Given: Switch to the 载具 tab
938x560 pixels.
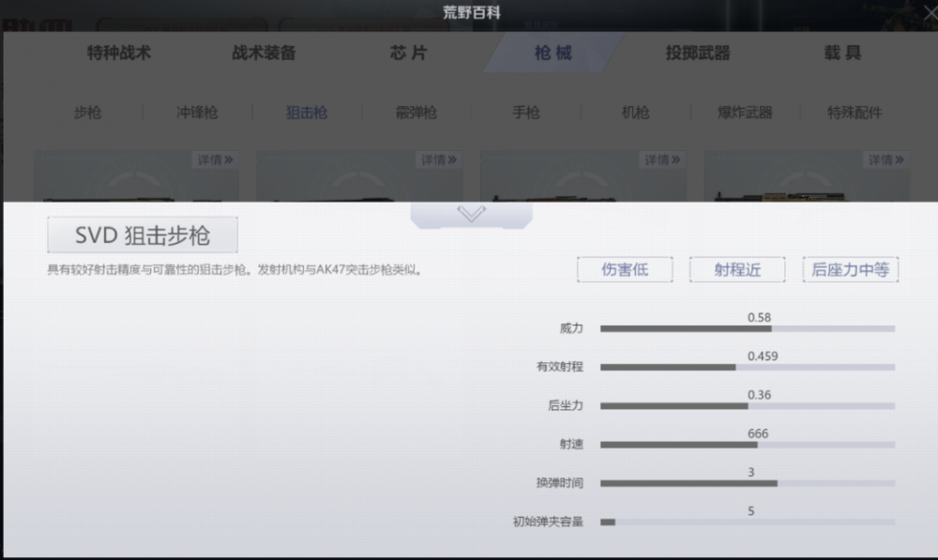Looking at the screenshot, I should [842, 53].
